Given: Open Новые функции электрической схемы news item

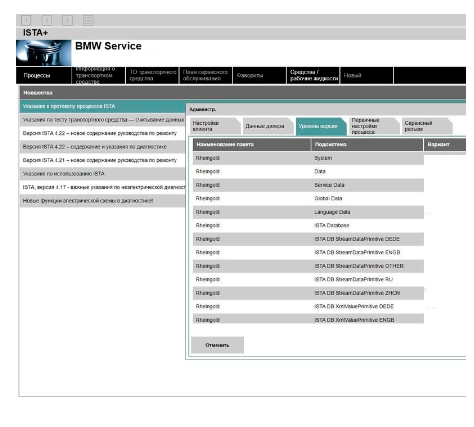Looking at the screenshot, I should click(x=102, y=201).
